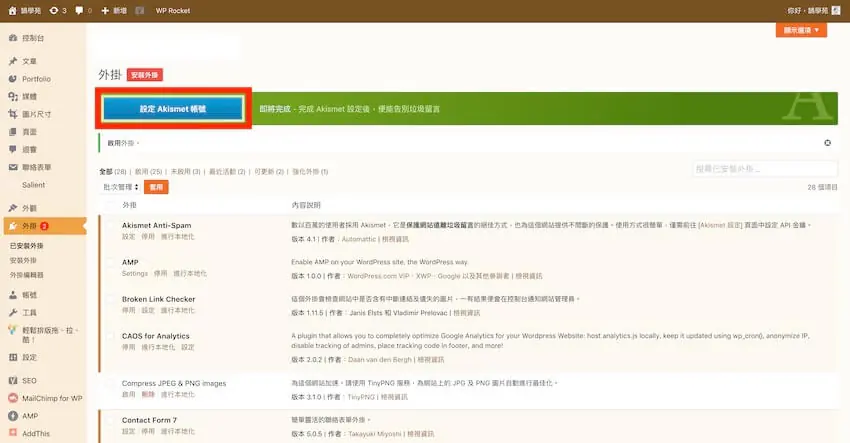The image size is (850, 443).
Task: Click 啟用 activate under Compress JPEG & PNG
Action: coord(128,394)
